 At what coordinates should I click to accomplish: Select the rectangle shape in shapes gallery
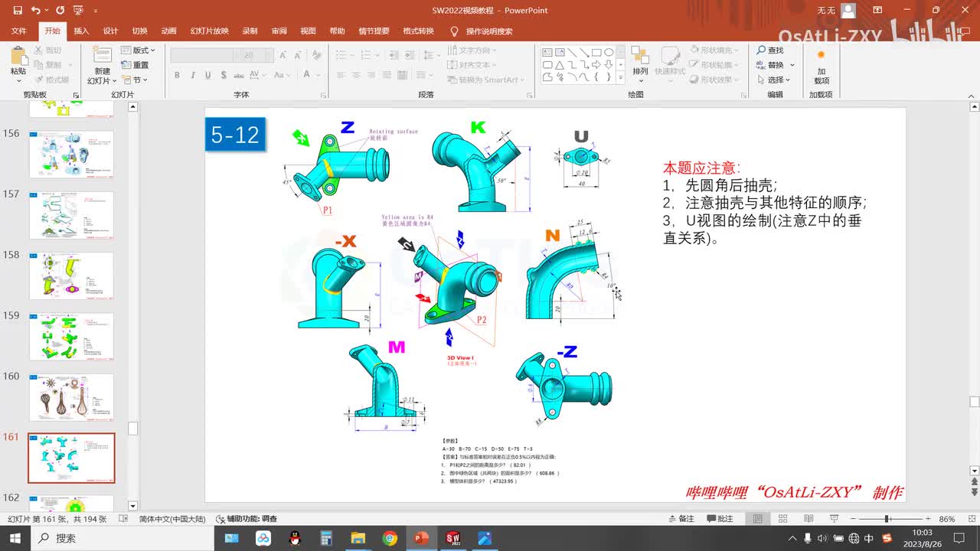pos(596,52)
